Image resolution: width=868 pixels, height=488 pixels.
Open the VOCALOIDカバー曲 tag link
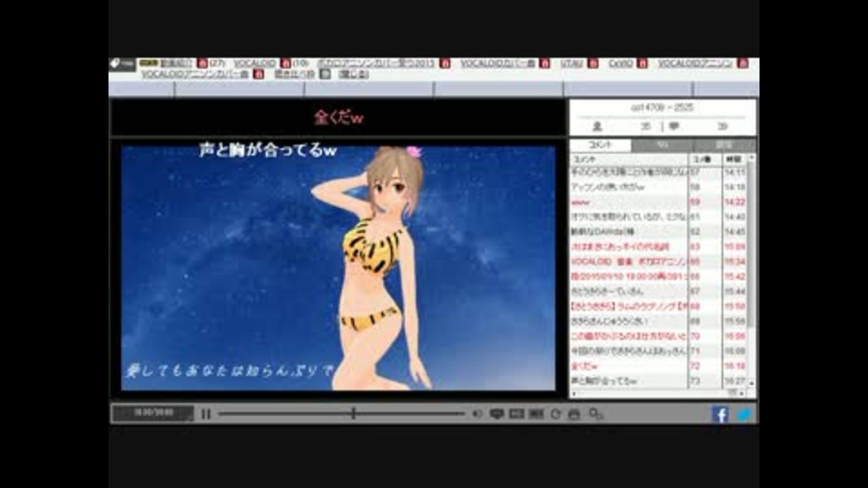(497, 63)
